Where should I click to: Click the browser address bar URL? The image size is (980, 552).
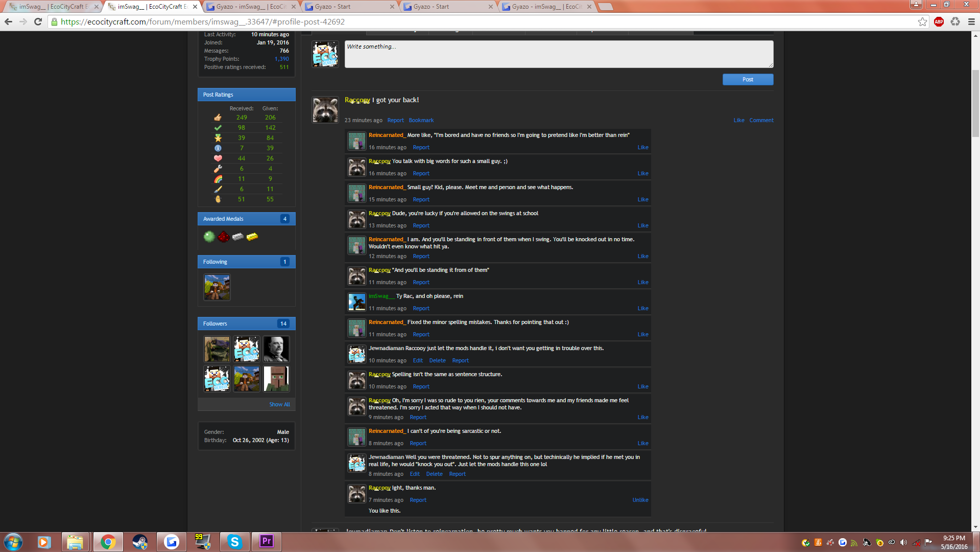203,21
